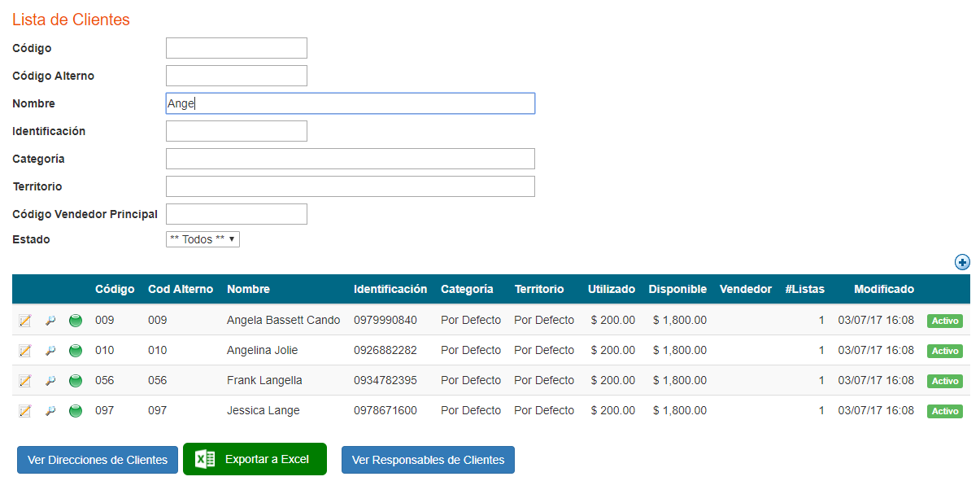
Task: Click the Territorio column header
Action: pos(539,289)
